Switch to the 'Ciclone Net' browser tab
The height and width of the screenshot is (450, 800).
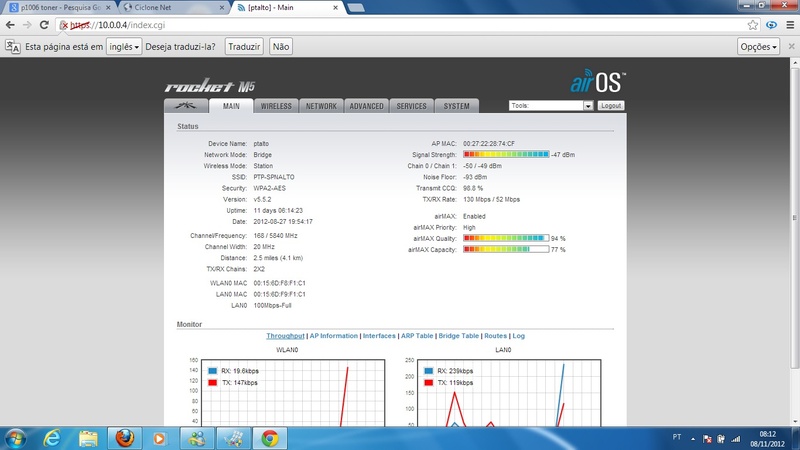click(172, 8)
